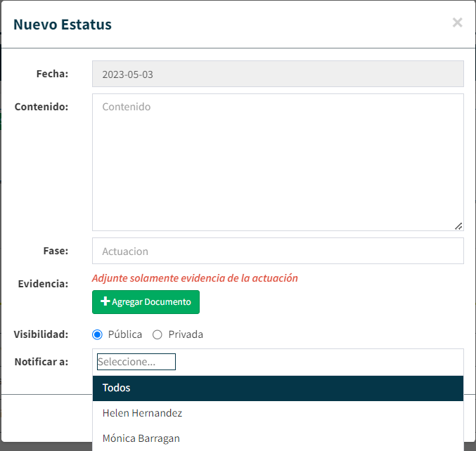Click the textarea resize handle
This screenshot has height=451, width=476.
(x=458, y=226)
